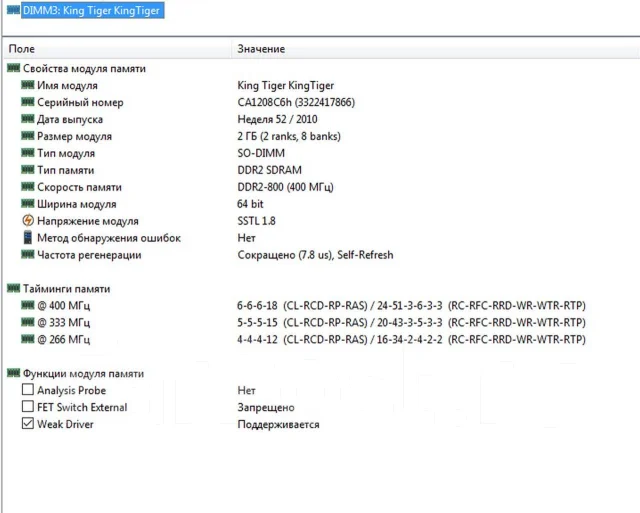Click the memory icon beside Скорость памяти
This screenshot has width=640, height=513.
point(27,187)
